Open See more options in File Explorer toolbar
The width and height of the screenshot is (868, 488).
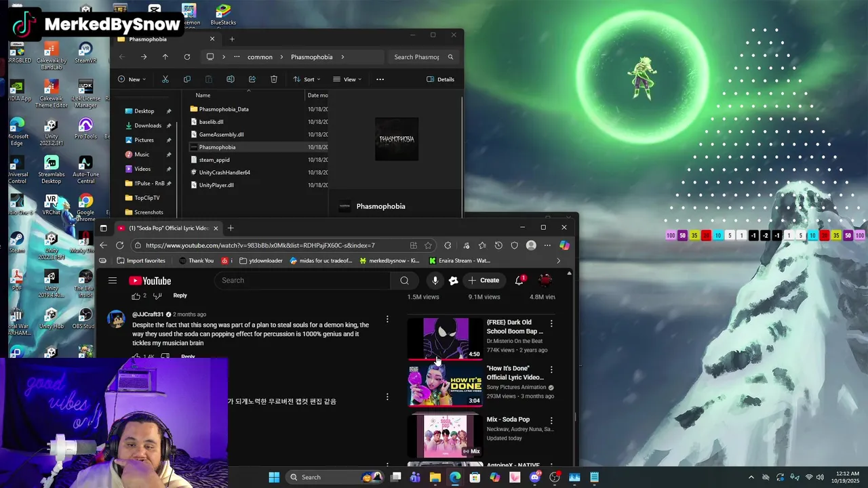[380, 79]
